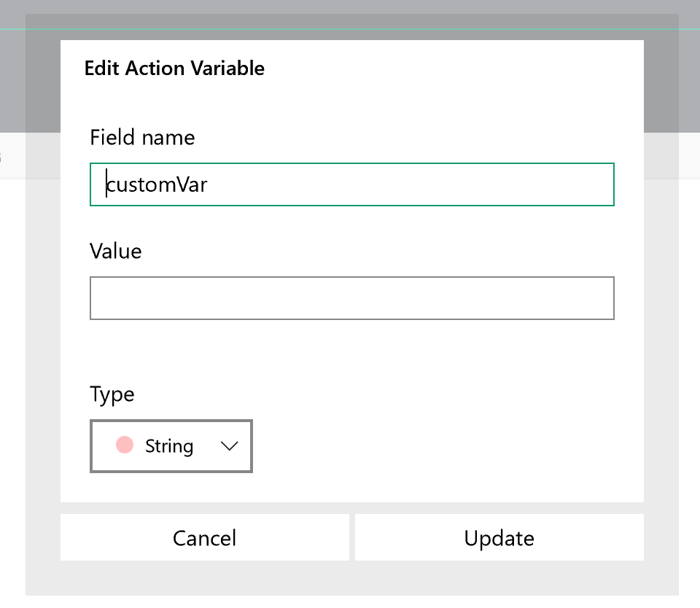Click the chevron arrow in Type selector
This screenshot has height=608, width=700.
(x=230, y=446)
